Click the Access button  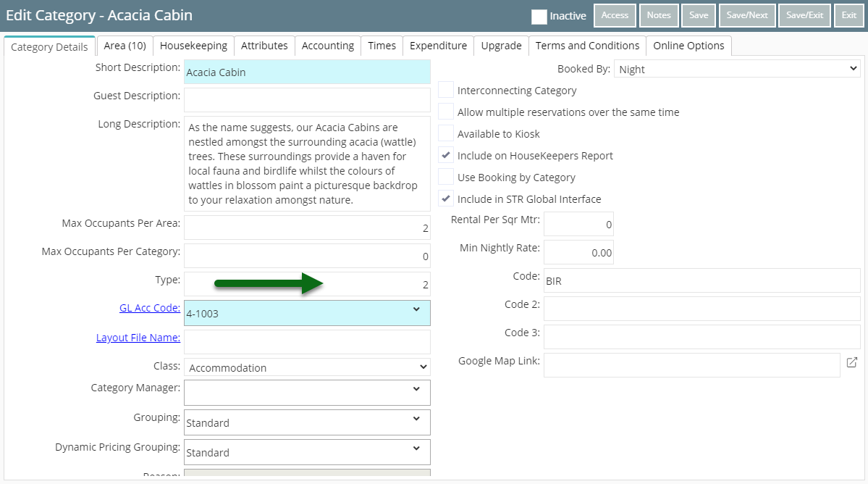(615, 15)
